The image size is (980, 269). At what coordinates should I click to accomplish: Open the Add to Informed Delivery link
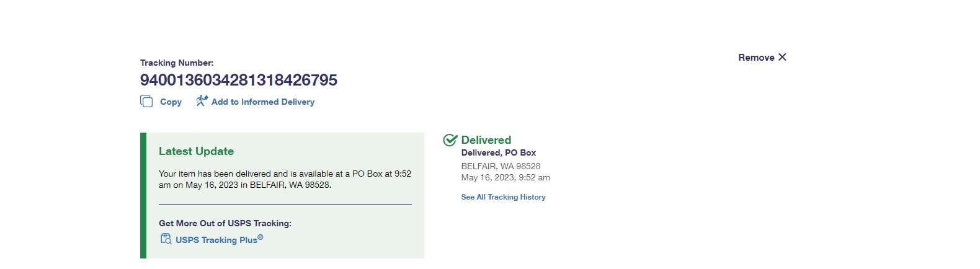263,102
